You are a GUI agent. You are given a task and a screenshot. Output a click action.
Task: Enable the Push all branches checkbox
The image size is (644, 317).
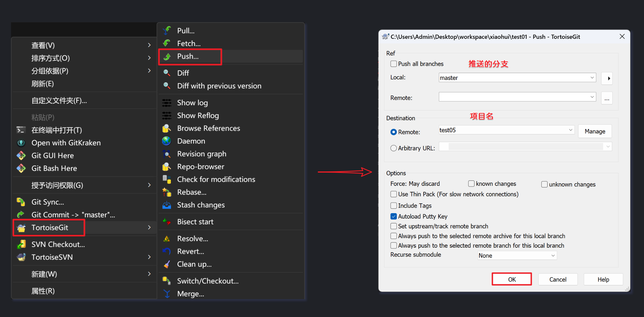point(393,64)
